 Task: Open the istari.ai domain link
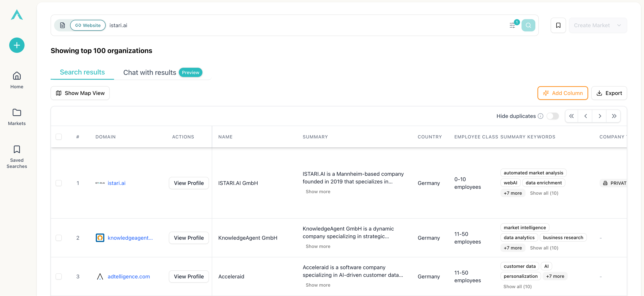click(x=117, y=183)
